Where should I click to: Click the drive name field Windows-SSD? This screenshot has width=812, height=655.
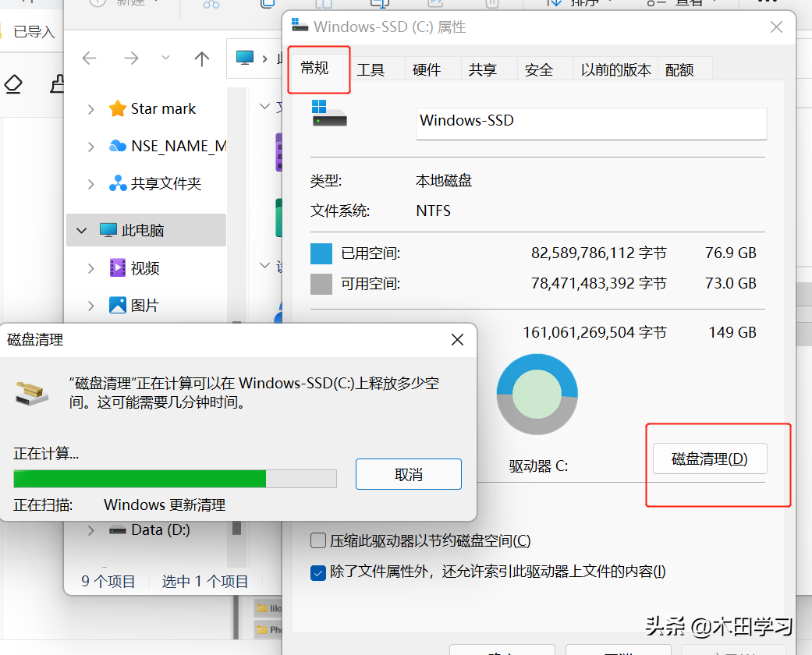pyautogui.click(x=591, y=123)
